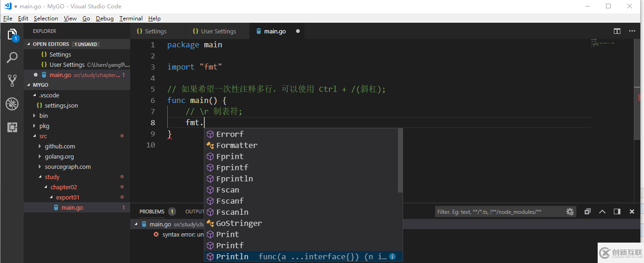Open the Help menu
644x263 pixels.
[x=154, y=19]
